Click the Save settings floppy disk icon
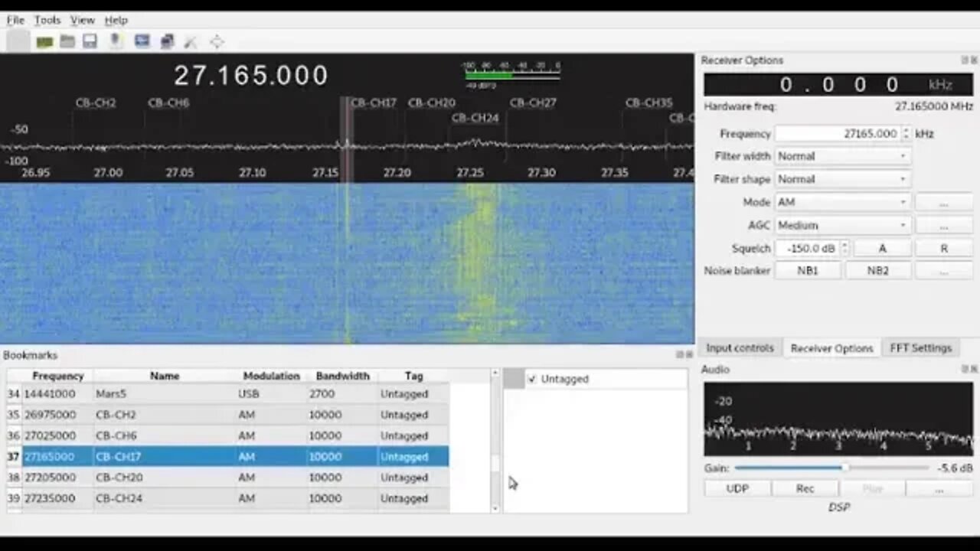980x551 pixels. 90,41
